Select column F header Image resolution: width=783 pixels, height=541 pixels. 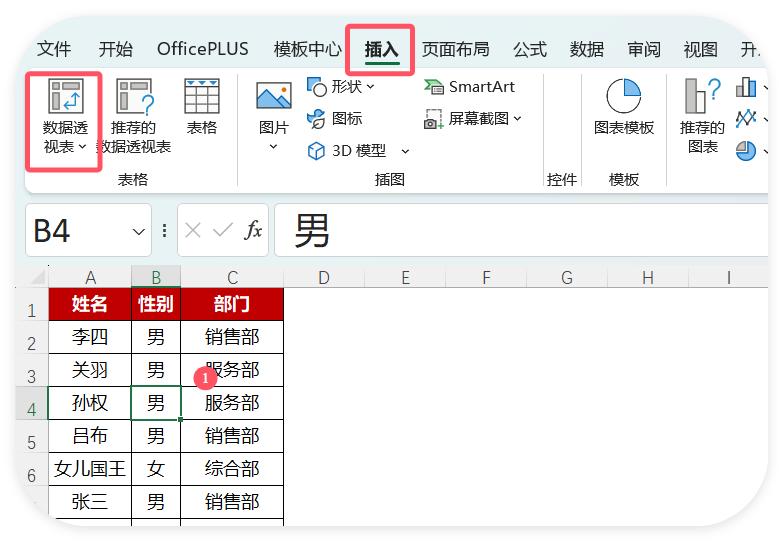coord(486,277)
